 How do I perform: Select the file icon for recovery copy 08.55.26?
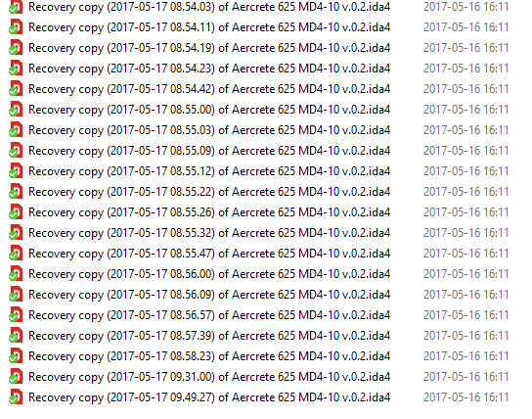pos(16,211)
